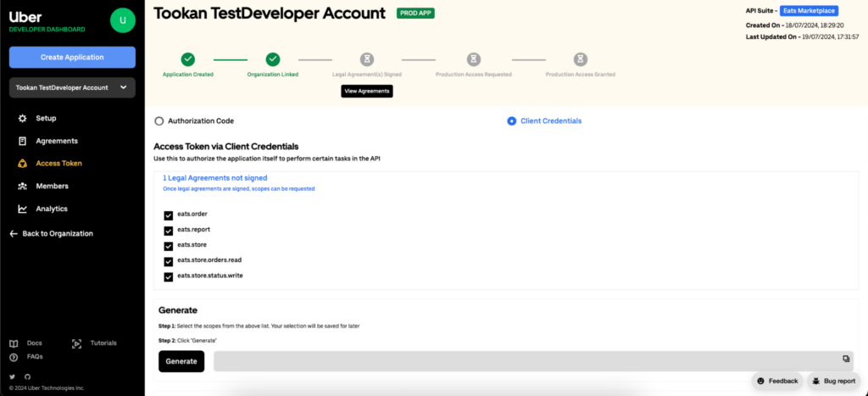The height and width of the screenshot is (396, 868).
Task: Click the Create Application button
Action: 72,57
